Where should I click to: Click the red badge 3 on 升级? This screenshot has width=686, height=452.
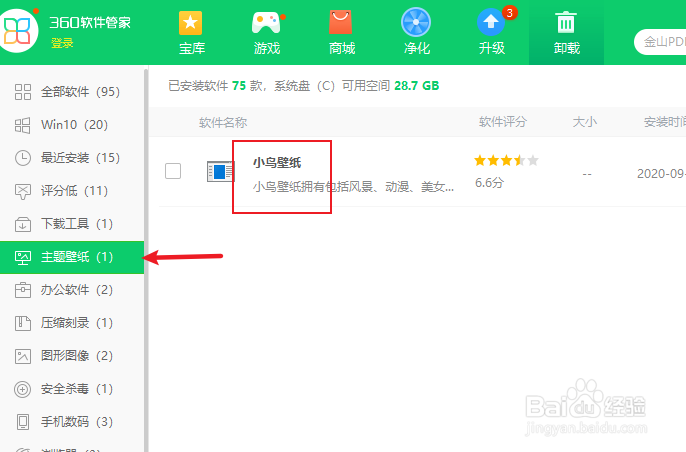coord(509,13)
